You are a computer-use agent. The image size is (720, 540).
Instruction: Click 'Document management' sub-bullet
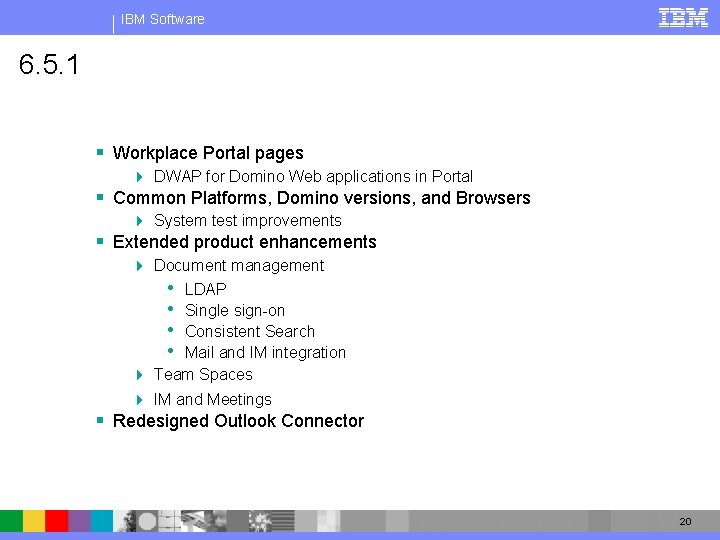(x=239, y=265)
